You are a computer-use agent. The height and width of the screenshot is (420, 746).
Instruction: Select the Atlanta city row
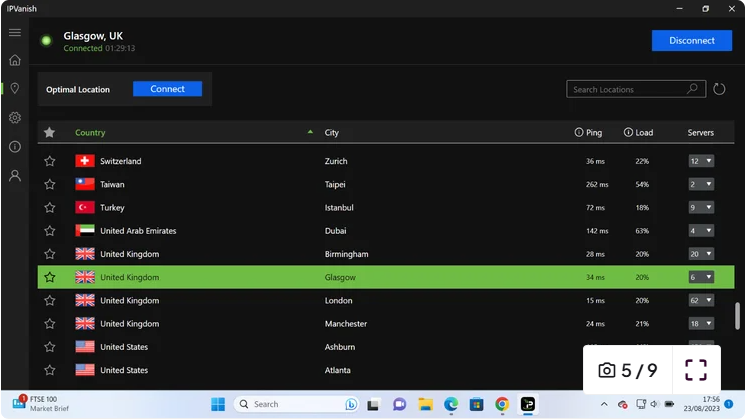[x=386, y=370]
